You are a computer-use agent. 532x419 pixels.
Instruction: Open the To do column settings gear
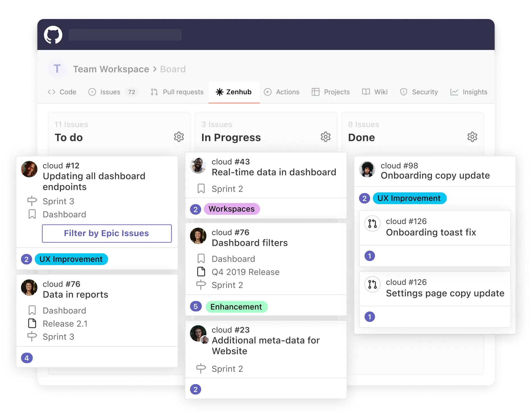point(179,137)
